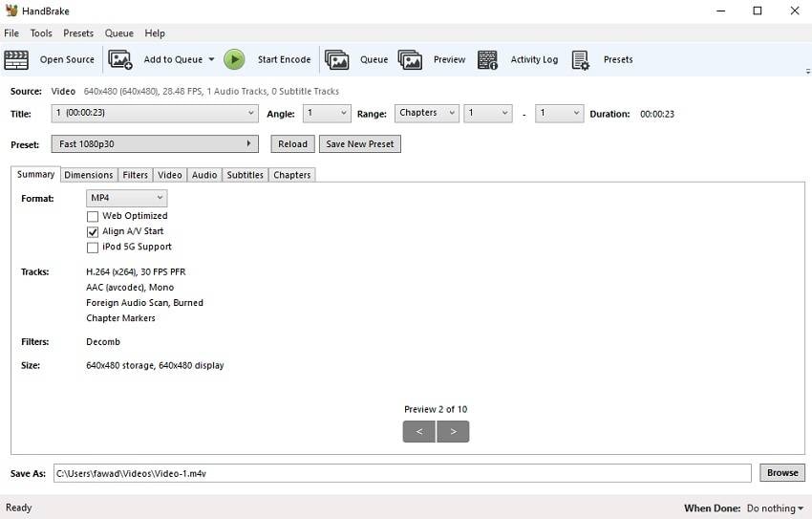Open the File menu
This screenshot has height=519, width=812.
pos(11,33)
